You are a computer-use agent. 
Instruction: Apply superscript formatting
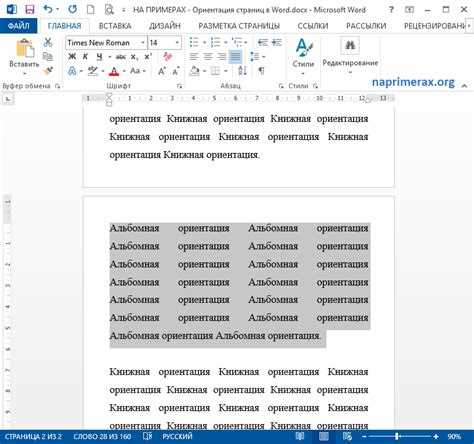pyautogui.click(x=148, y=57)
